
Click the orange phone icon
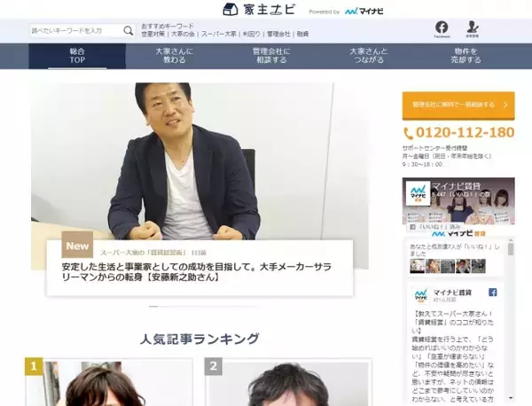coord(409,133)
